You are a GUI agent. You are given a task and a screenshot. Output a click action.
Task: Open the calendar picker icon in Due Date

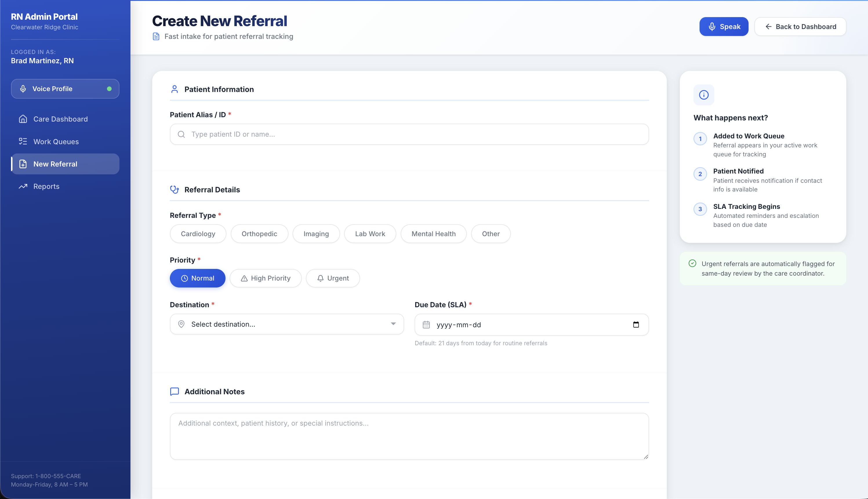636,325
